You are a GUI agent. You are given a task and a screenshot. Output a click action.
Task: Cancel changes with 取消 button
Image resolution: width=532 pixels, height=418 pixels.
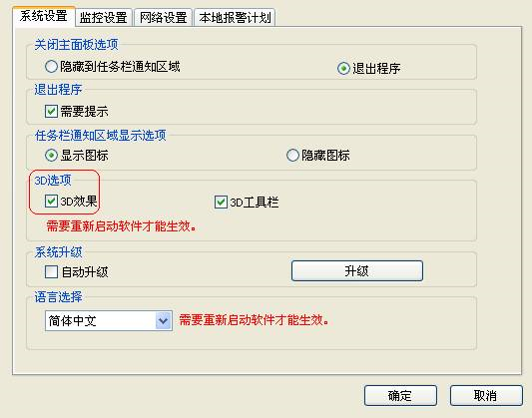(x=486, y=395)
